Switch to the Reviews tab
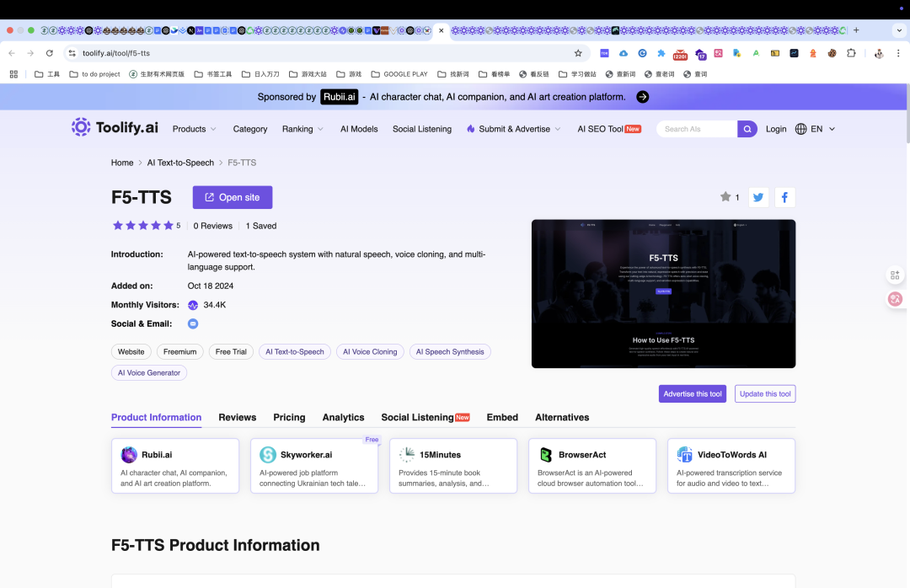The width and height of the screenshot is (910, 588). click(x=238, y=417)
